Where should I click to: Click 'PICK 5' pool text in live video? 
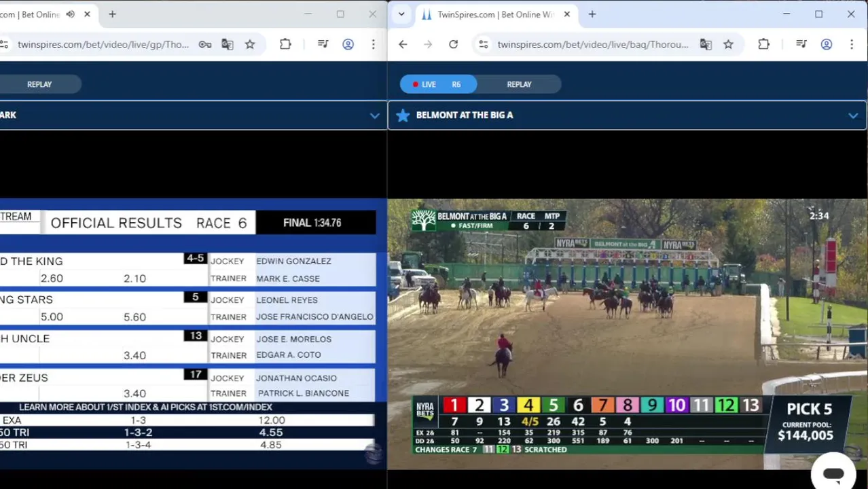809,409
